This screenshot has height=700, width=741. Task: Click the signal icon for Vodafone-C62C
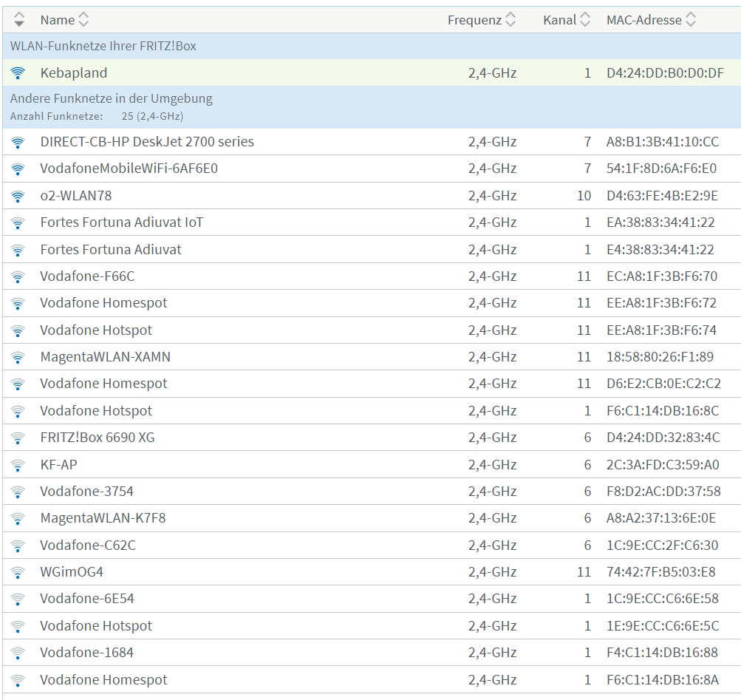tap(18, 546)
